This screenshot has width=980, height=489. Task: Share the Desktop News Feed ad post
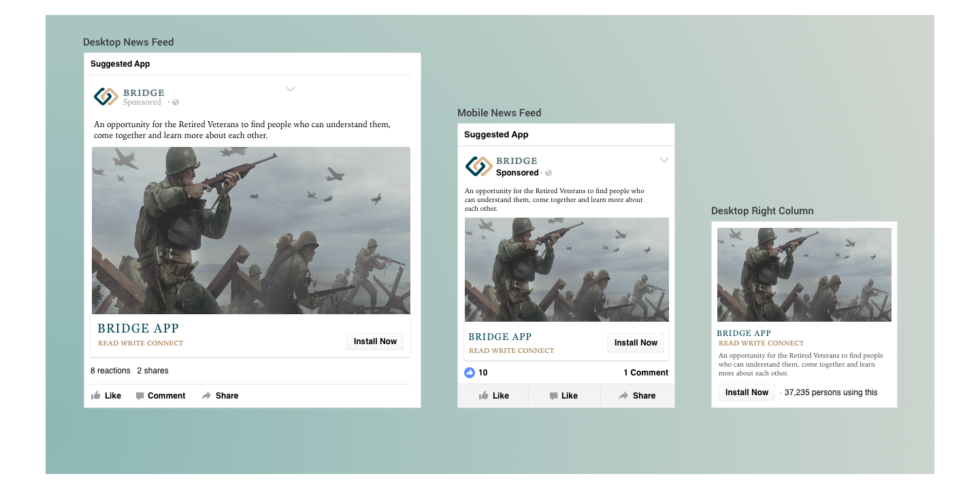pyautogui.click(x=220, y=396)
